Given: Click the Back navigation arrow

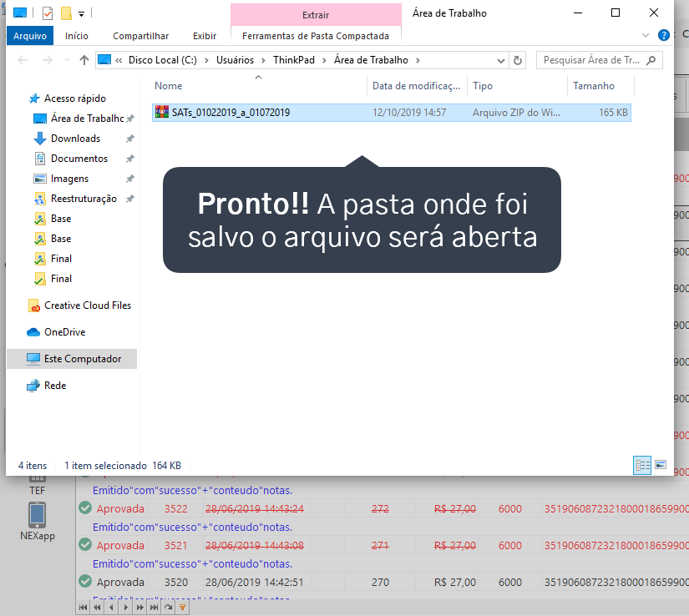Looking at the screenshot, I should 23,59.
